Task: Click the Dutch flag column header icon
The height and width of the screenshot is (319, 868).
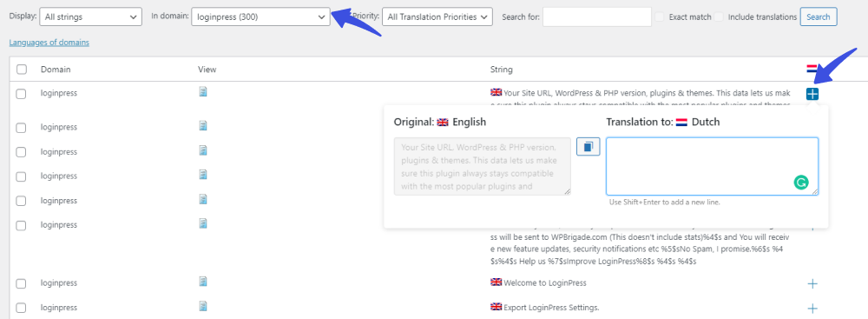Action: click(812, 70)
